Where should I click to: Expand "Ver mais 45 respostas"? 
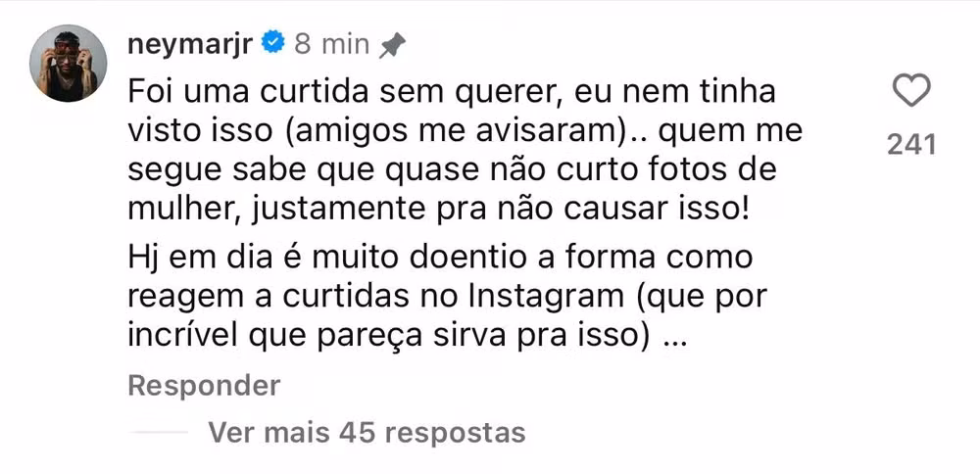pyautogui.click(x=367, y=432)
